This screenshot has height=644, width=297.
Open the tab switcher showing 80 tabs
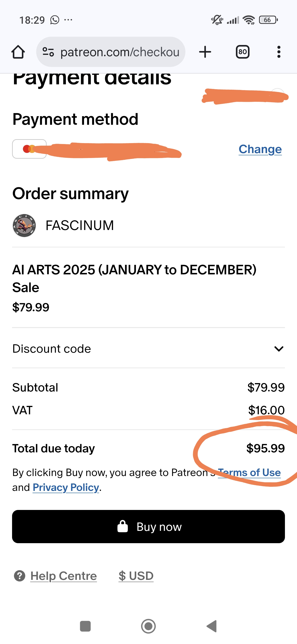(242, 52)
